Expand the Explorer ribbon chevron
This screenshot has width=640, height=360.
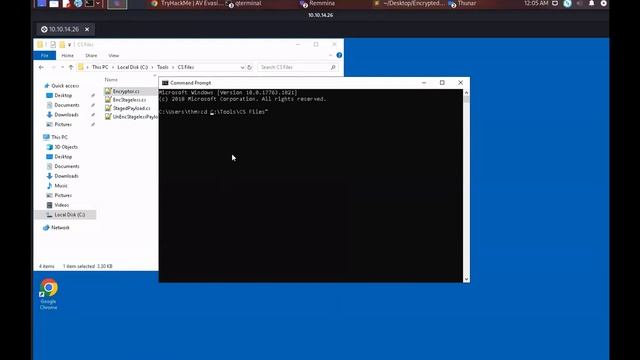click(330, 55)
